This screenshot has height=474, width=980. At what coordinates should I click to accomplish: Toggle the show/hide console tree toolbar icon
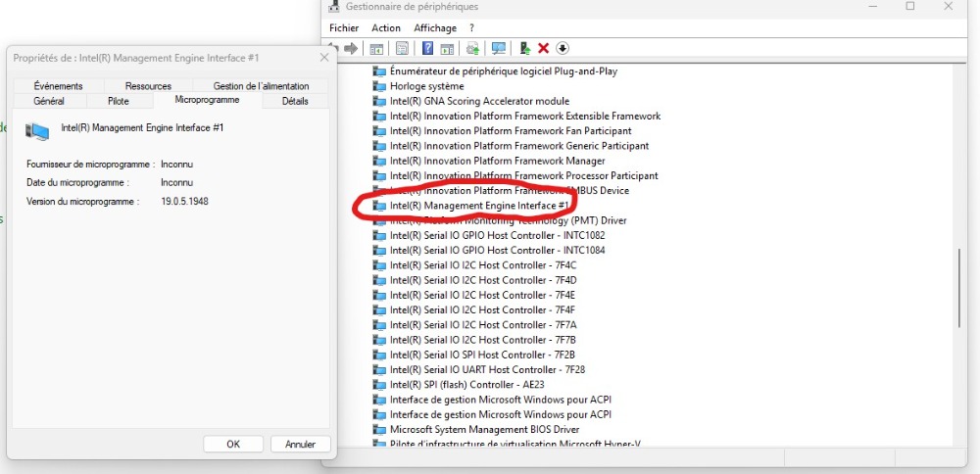pyautogui.click(x=376, y=49)
